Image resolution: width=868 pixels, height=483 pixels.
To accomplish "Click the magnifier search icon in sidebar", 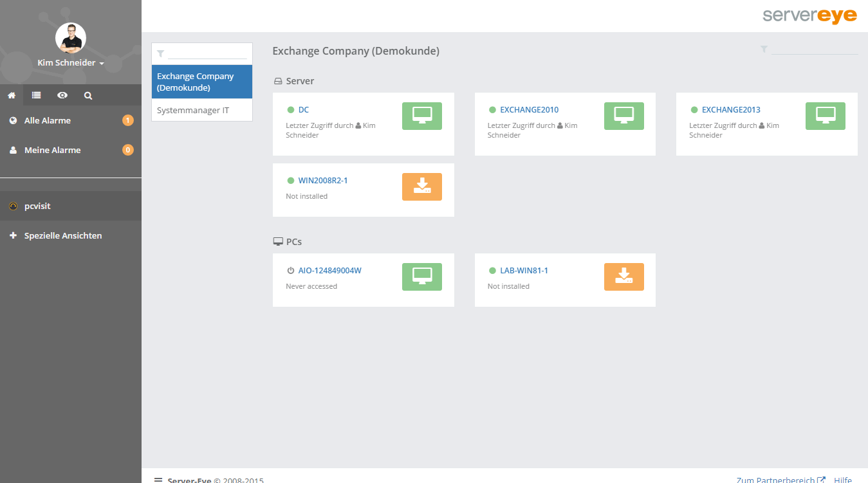I will click(x=88, y=95).
